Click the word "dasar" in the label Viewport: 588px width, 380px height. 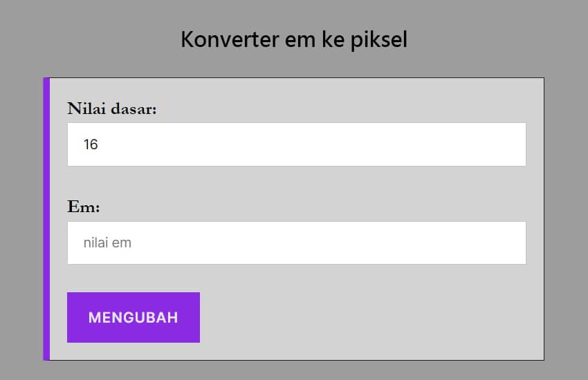[x=133, y=109]
